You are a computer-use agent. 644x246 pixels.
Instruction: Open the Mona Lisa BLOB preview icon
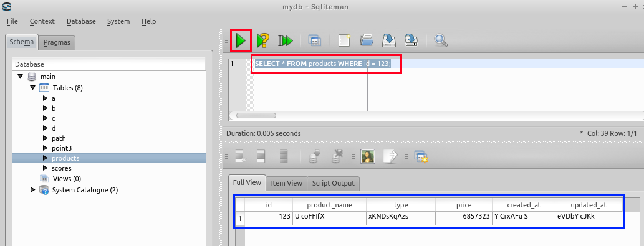pyautogui.click(x=368, y=156)
